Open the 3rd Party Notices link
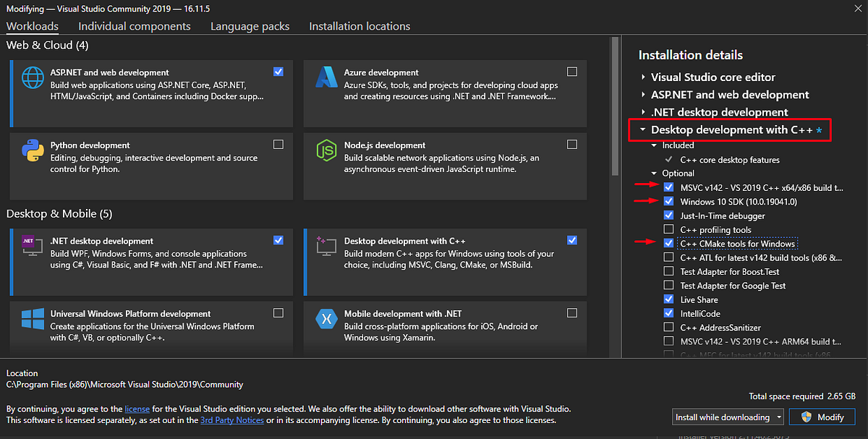This screenshot has height=439, width=868. tap(232, 420)
